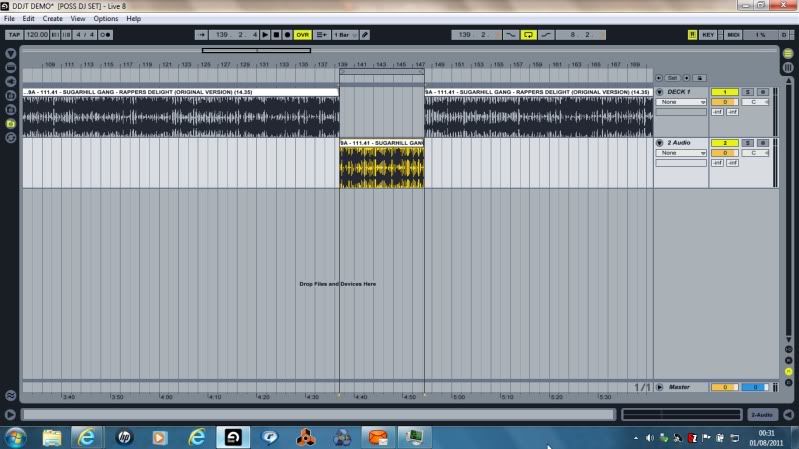Fold the 2 Audio track
Screen dimensions: 799x449
coord(660,143)
